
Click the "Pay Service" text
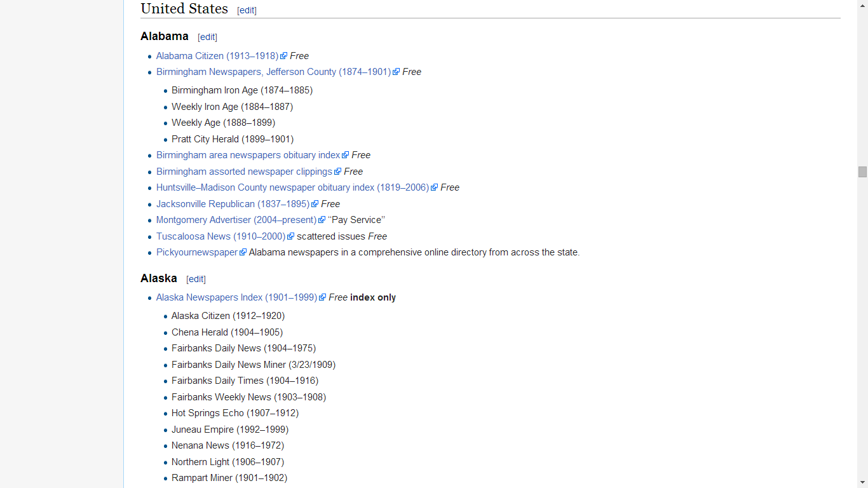point(356,220)
